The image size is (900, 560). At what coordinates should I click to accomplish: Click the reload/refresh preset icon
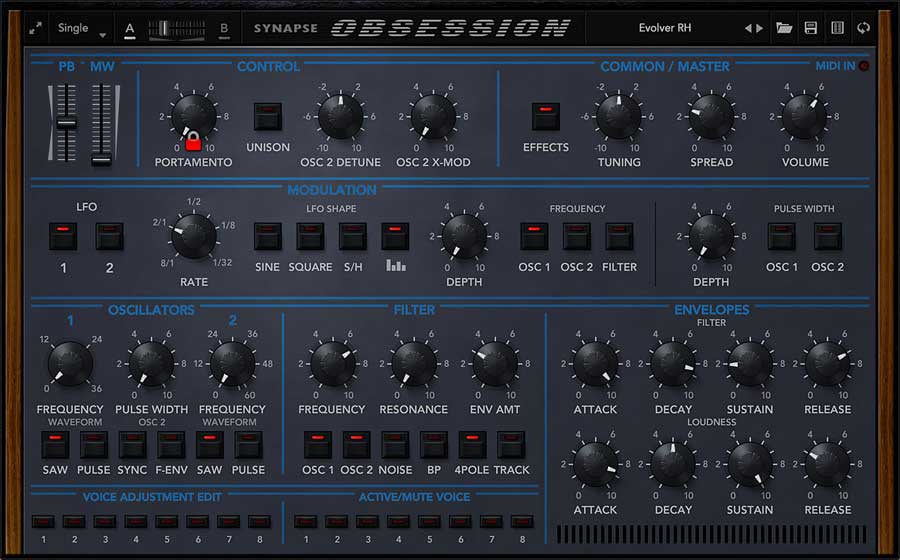(863, 28)
